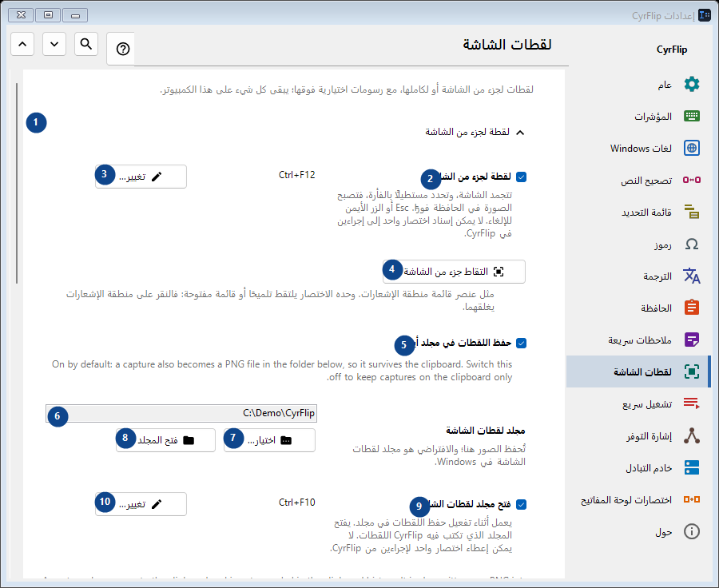
Task: Toggle the حفظ اللقطات في مجلد checkbox
Action: coord(521,343)
